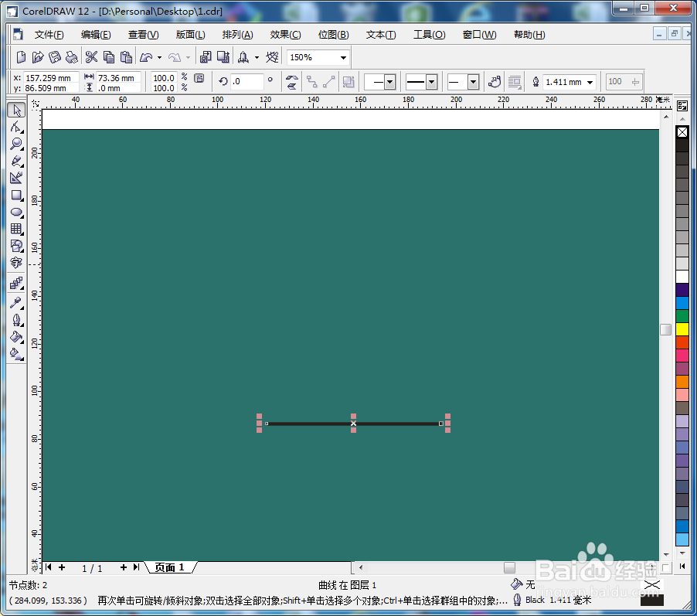
Task: Add page before with left plus button
Action: (x=62, y=567)
